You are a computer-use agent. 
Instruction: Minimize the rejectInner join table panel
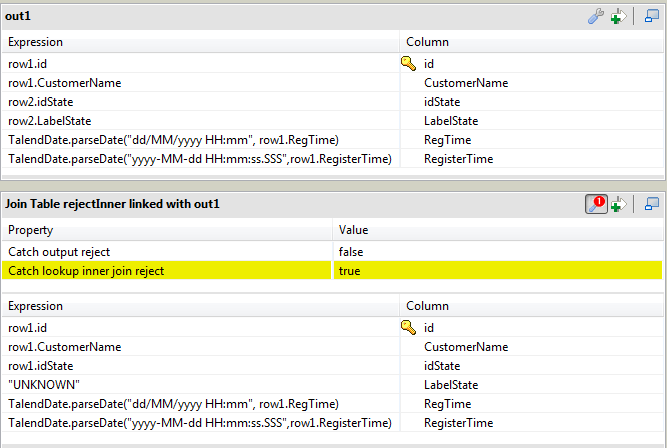pos(652,204)
